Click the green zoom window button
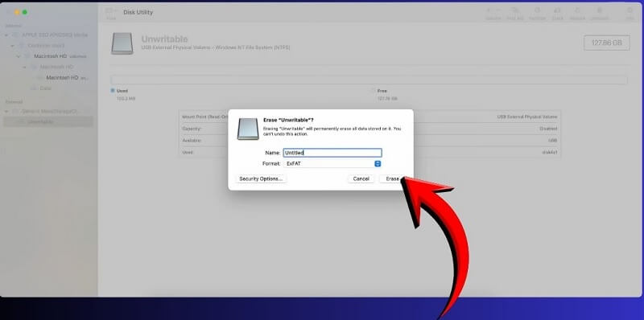Viewport: 644px width, 320px height. [25, 12]
